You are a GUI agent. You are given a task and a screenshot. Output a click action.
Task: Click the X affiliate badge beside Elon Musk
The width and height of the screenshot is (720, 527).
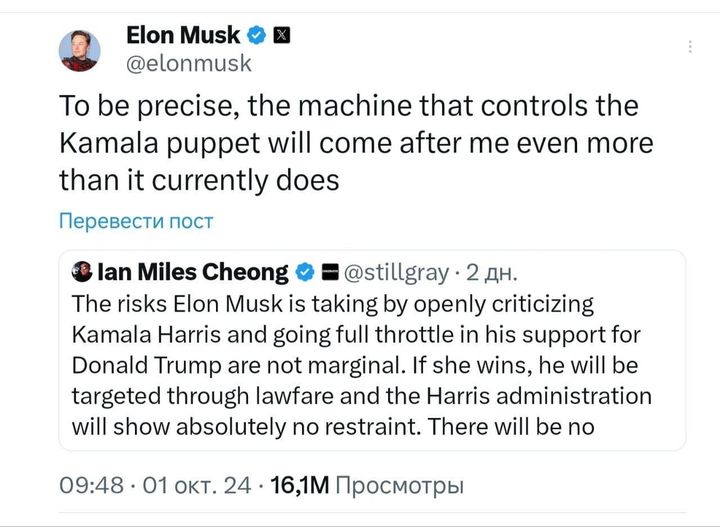pos(282,36)
